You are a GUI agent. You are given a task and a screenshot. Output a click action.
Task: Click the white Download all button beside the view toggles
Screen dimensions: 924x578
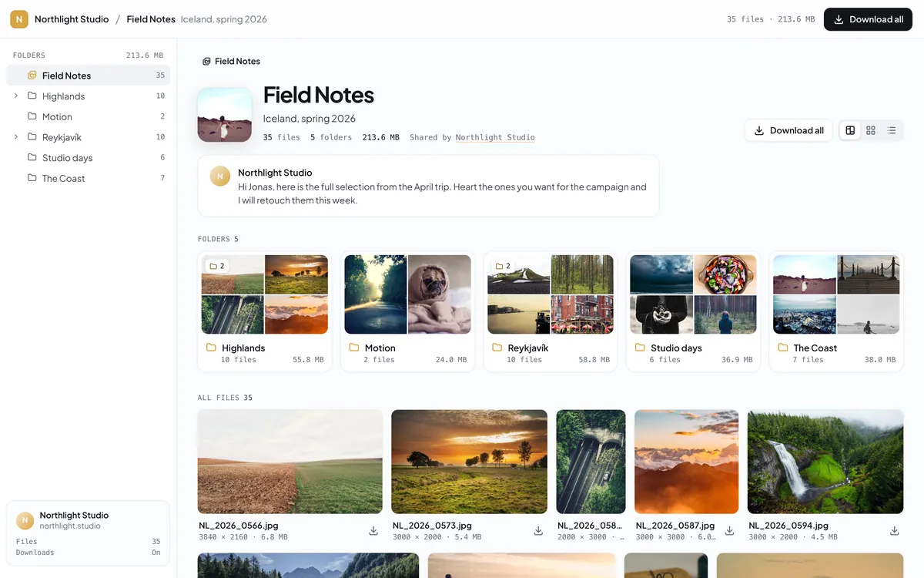pos(789,130)
